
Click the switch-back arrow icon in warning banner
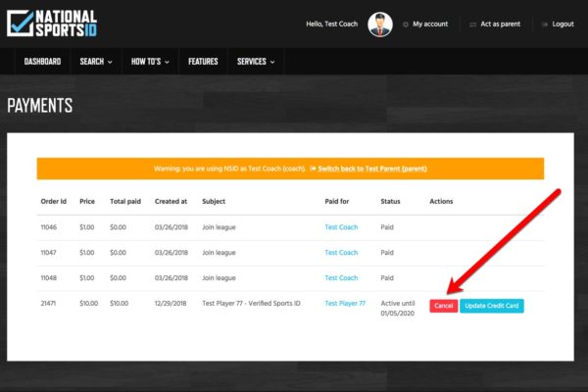pos(314,169)
